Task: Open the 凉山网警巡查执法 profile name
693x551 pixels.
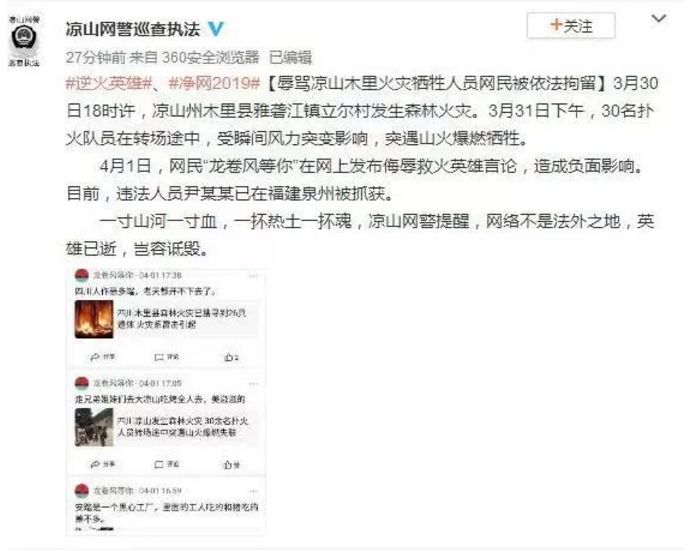Action: tap(132, 29)
